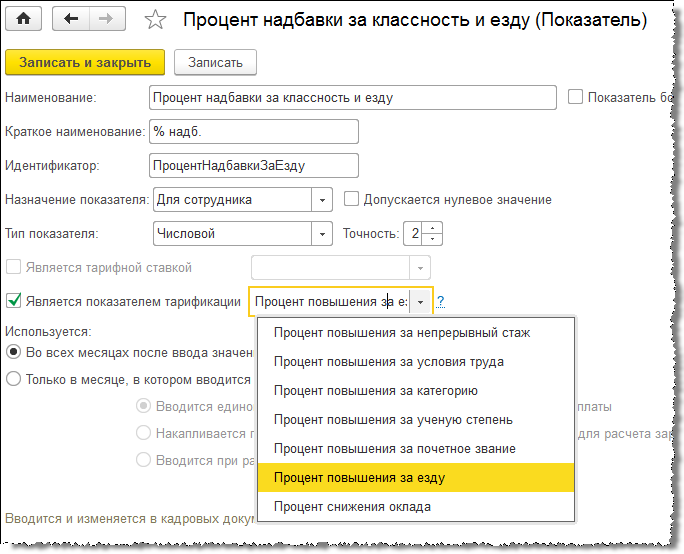
Task: Edit the Идентификатор field
Action: pos(254,165)
